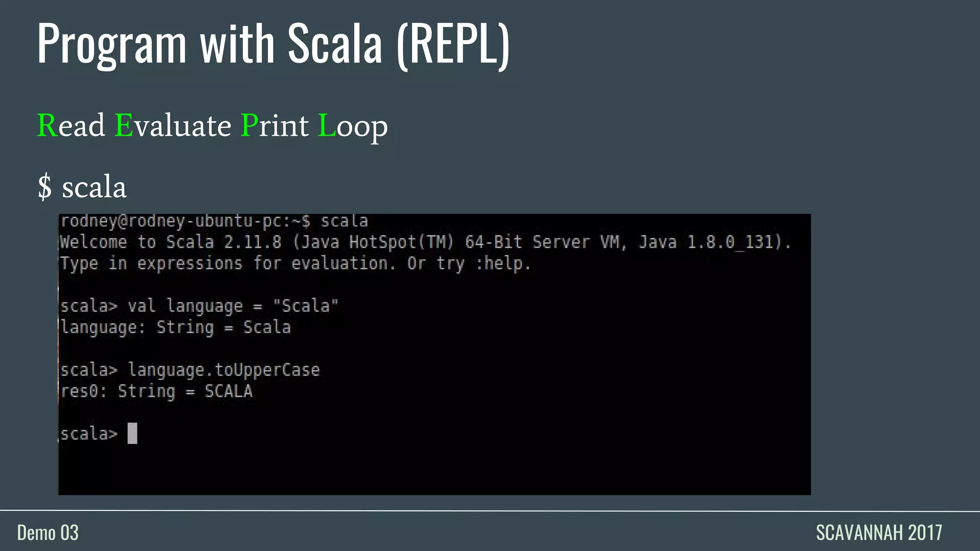Click the "language.toUpperCase" command line

point(190,370)
